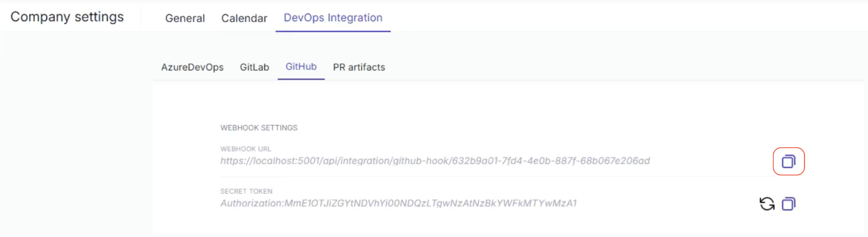868x237 pixels.
Task: Click the WEBHOOK SETTINGS section heading
Action: click(259, 128)
